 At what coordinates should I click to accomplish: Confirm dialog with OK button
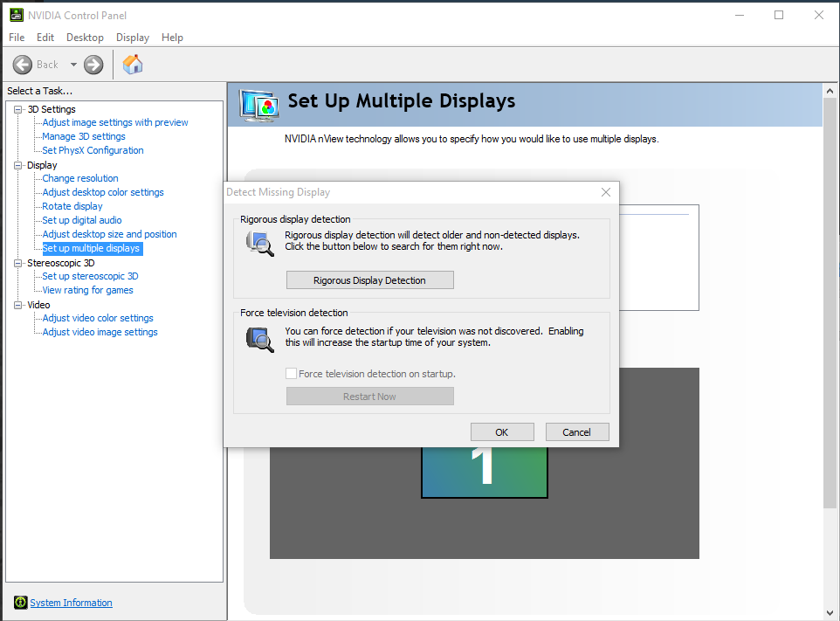tap(502, 431)
